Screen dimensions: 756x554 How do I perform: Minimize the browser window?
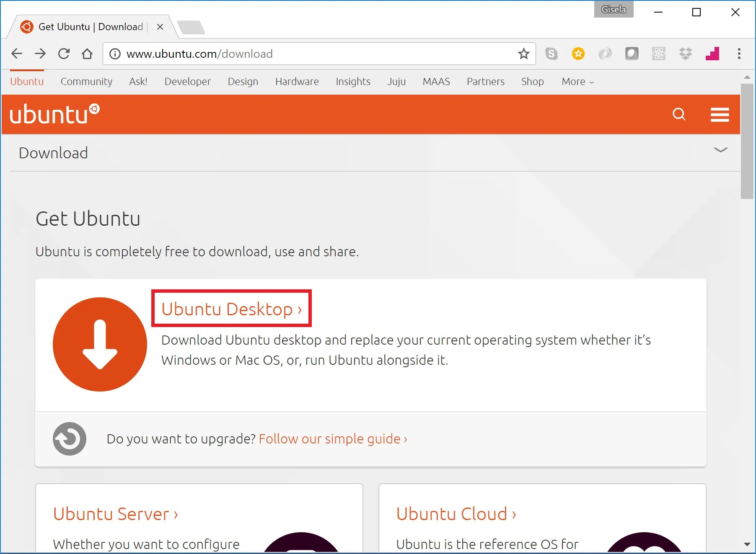pyautogui.click(x=658, y=12)
